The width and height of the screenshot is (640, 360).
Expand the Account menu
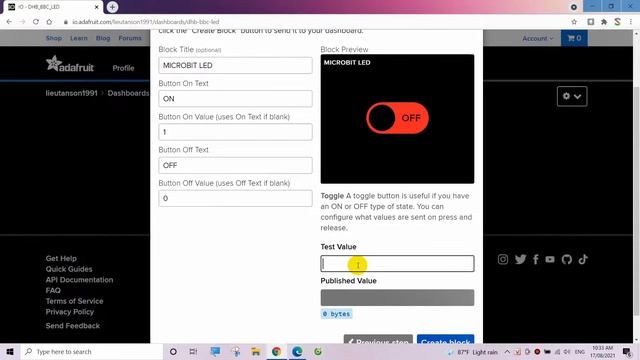tap(538, 38)
